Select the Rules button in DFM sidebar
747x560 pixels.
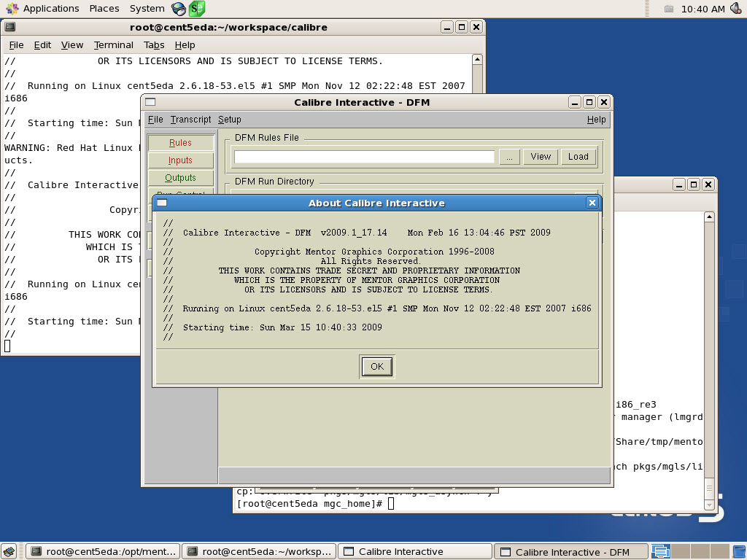[x=181, y=143]
